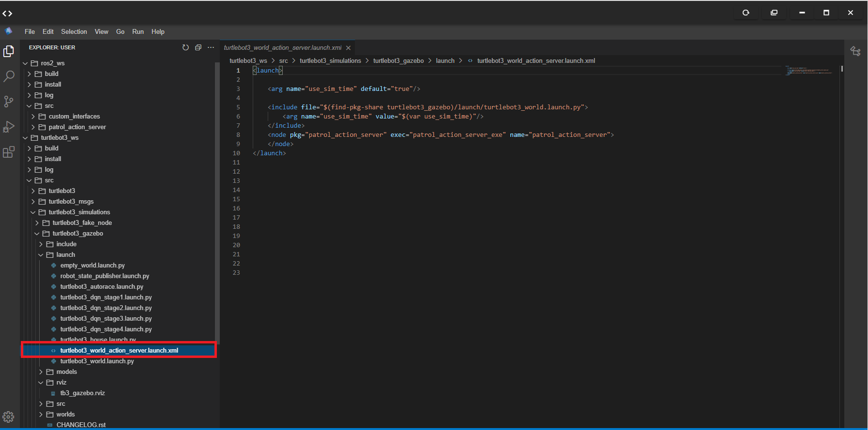This screenshot has width=868, height=430.
Task: Open the Go menu
Action: [x=120, y=31]
